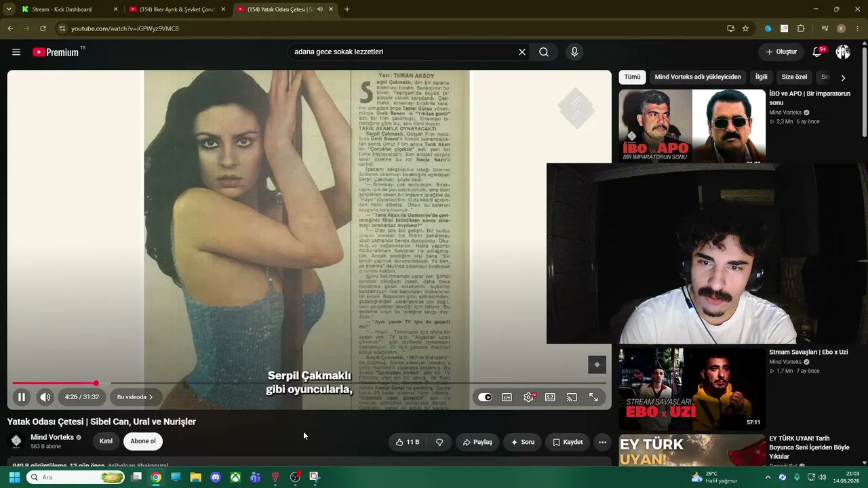The image size is (868, 488).
Task: Mute the video volume
Action: click(45, 397)
